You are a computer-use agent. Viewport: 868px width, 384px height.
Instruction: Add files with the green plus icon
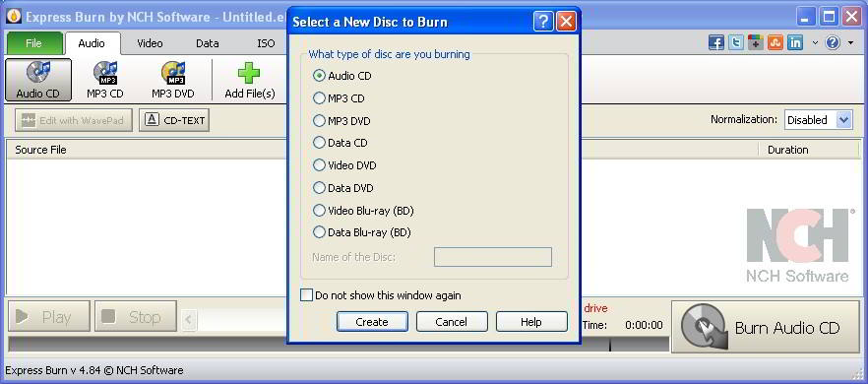tap(250, 80)
